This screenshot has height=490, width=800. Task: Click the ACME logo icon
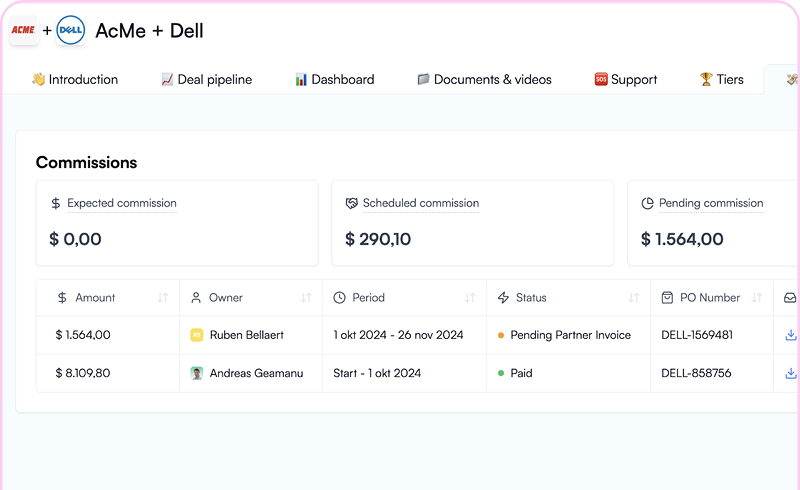23,30
